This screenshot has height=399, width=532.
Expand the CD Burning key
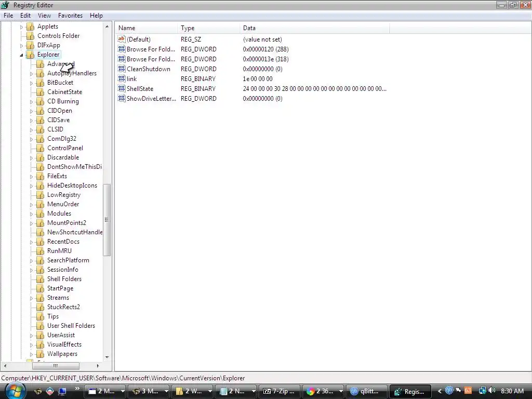[31, 101]
